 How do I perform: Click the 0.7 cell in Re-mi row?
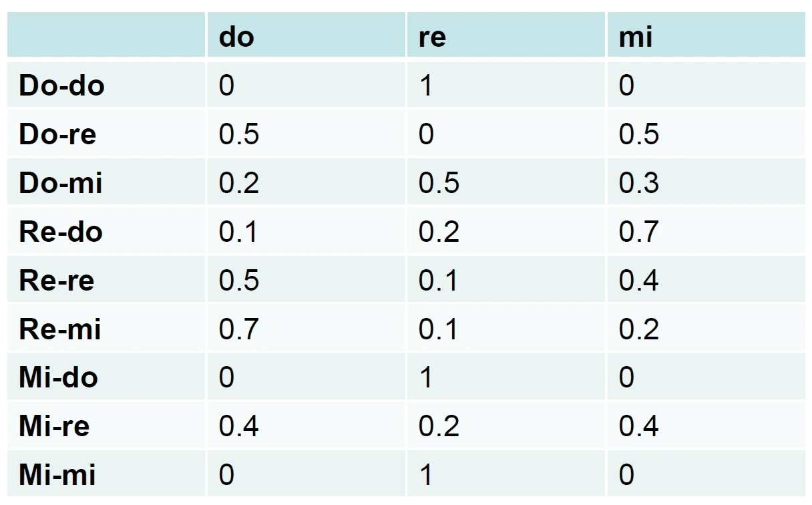[239, 329]
